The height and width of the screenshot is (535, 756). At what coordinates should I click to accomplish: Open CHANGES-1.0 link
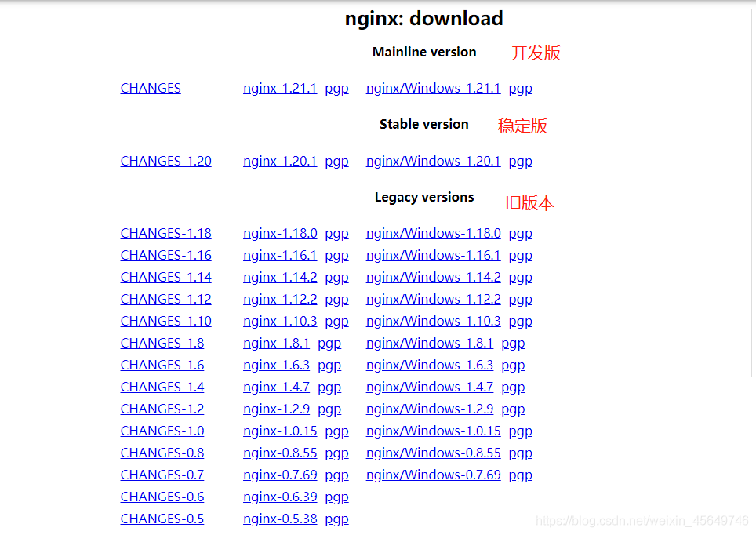[x=162, y=431]
